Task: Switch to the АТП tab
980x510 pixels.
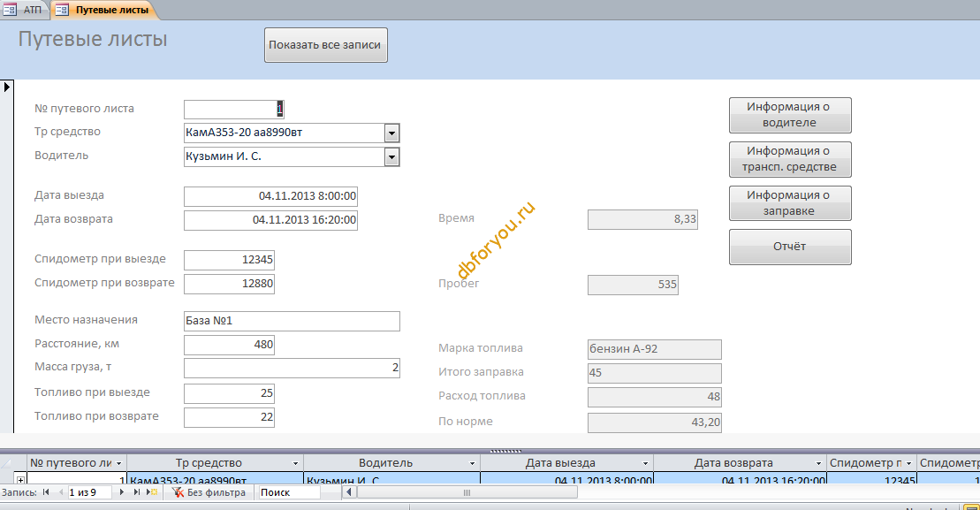Action: (x=22, y=10)
